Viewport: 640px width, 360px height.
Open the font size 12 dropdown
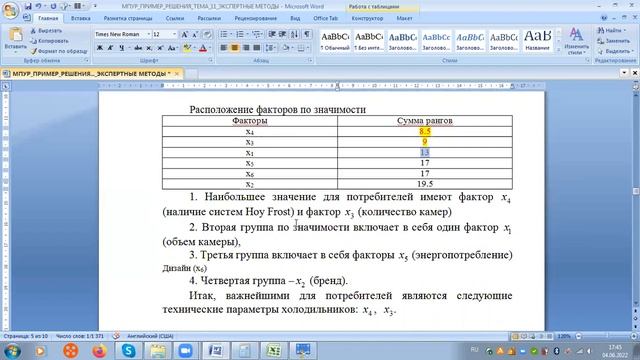[174, 34]
